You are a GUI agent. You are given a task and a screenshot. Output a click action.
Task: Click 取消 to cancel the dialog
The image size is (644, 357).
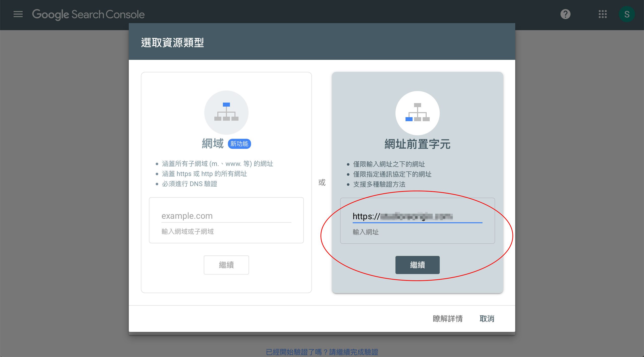click(x=487, y=319)
